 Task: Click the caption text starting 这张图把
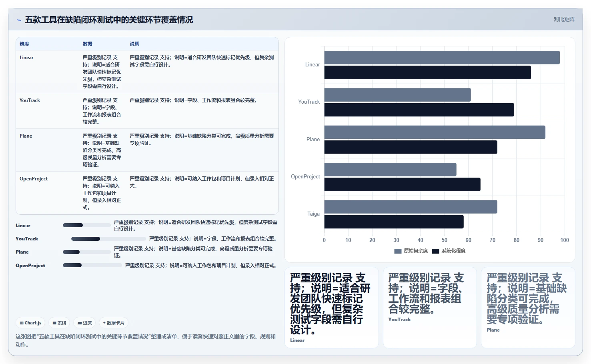(x=146, y=340)
